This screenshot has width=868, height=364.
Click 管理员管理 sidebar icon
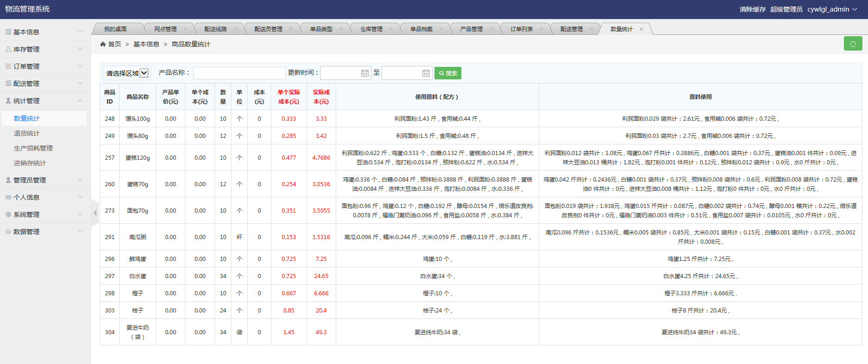click(8, 180)
